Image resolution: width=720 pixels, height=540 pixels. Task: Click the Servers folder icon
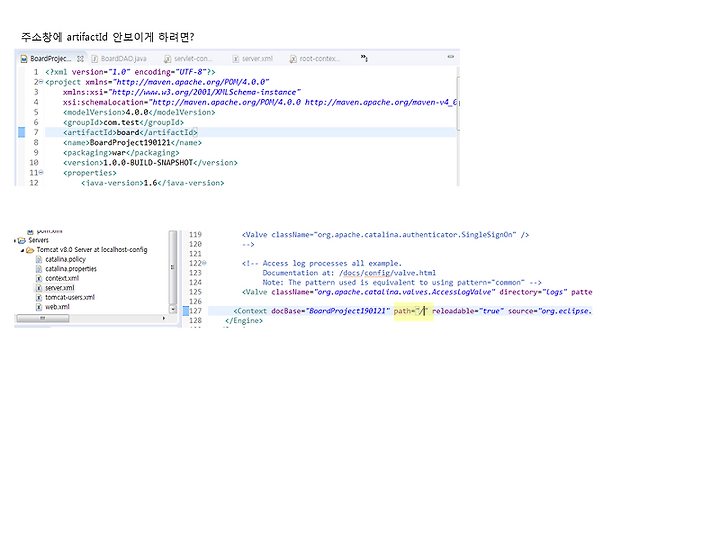22,240
